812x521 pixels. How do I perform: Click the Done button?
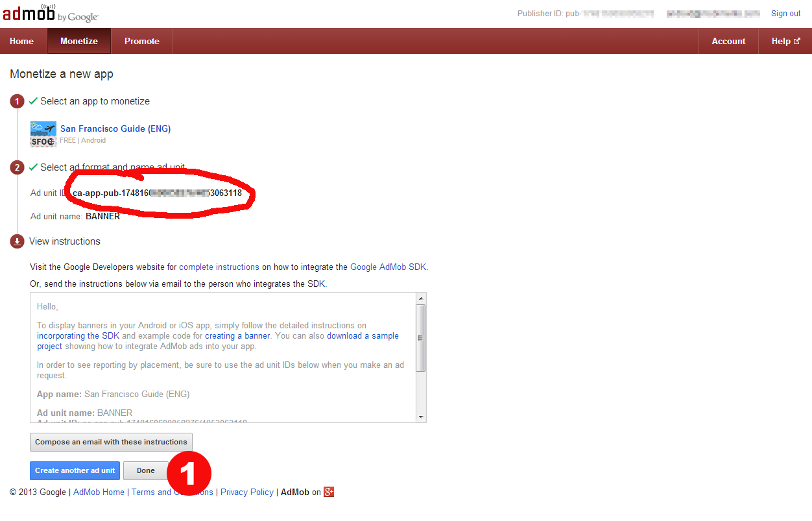[x=146, y=470]
